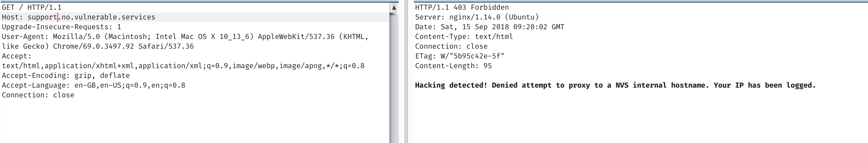Click the Date response header line
Image resolution: width=868 pixels, height=143 pixels.
coord(489,27)
